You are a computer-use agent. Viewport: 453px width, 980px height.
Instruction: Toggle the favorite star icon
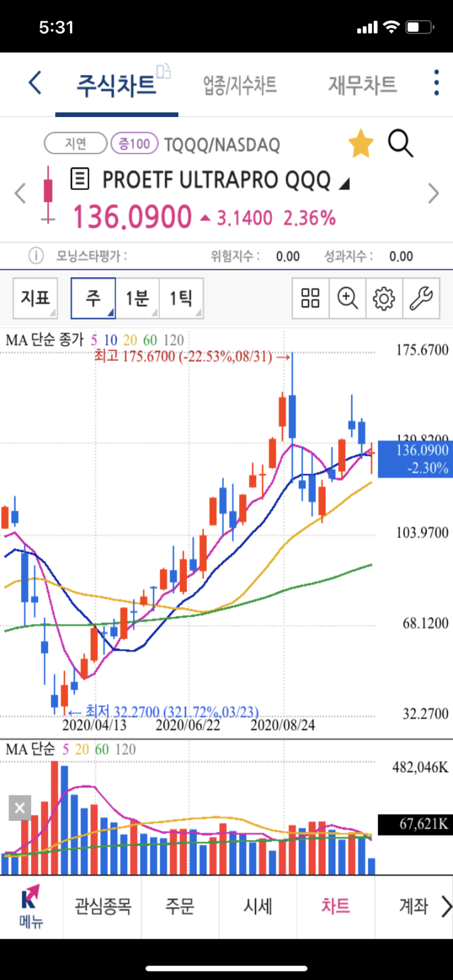pyautogui.click(x=361, y=144)
